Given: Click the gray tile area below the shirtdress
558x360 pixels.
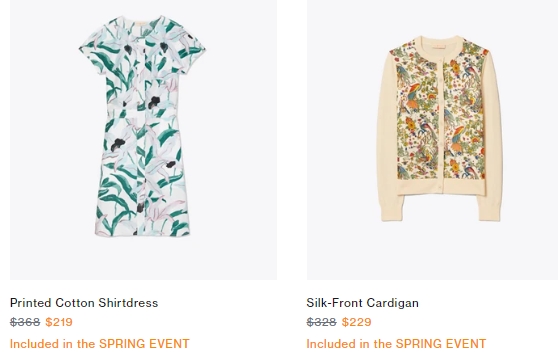Looking at the screenshot, I should [143, 259].
